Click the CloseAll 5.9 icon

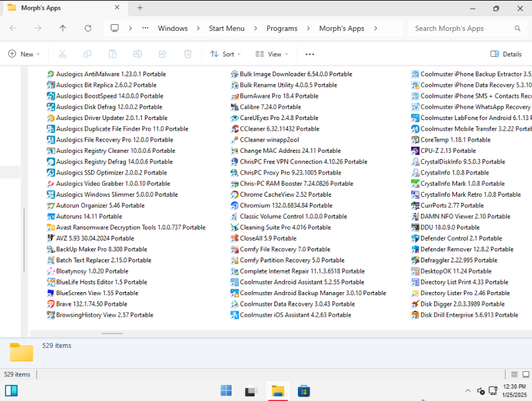pyautogui.click(x=235, y=239)
